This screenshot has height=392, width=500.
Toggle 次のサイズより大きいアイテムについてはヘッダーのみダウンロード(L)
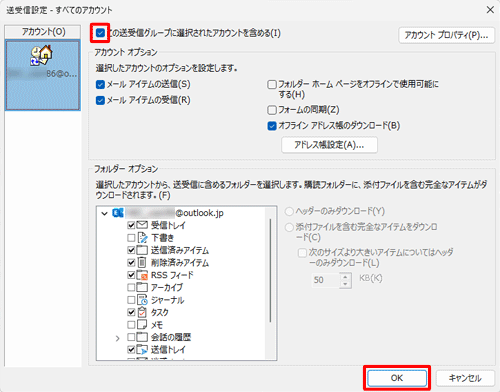tap(302, 253)
